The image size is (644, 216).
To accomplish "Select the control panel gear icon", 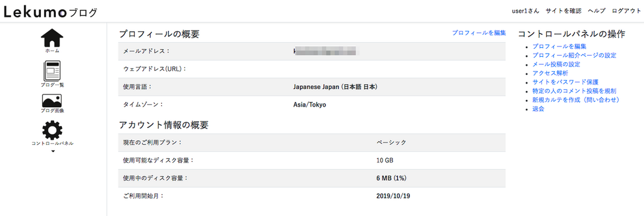I will (52, 130).
